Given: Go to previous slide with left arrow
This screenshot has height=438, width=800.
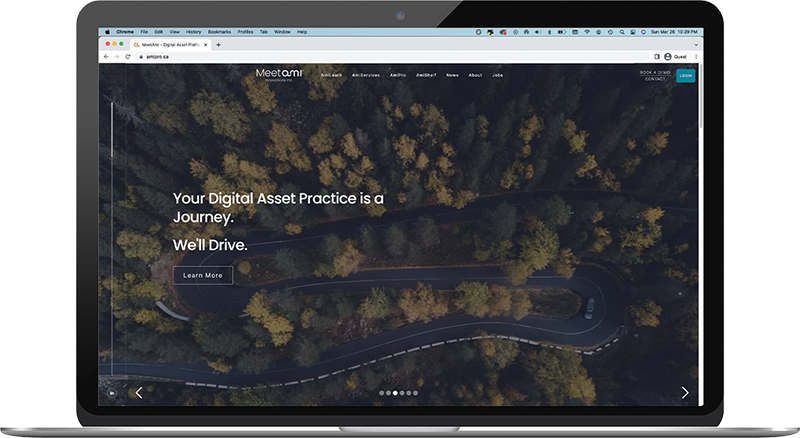Looking at the screenshot, I should [138, 393].
